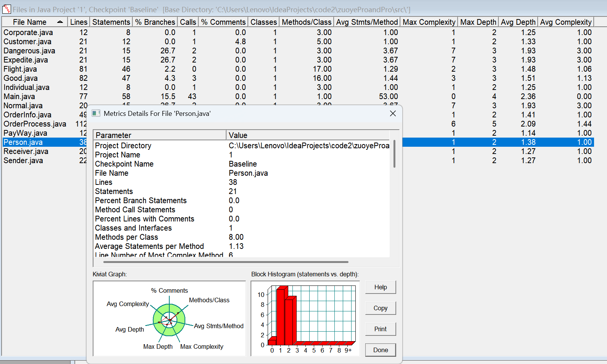The height and width of the screenshot is (364, 607).
Task: Open Help for the metrics details
Action: click(381, 287)
